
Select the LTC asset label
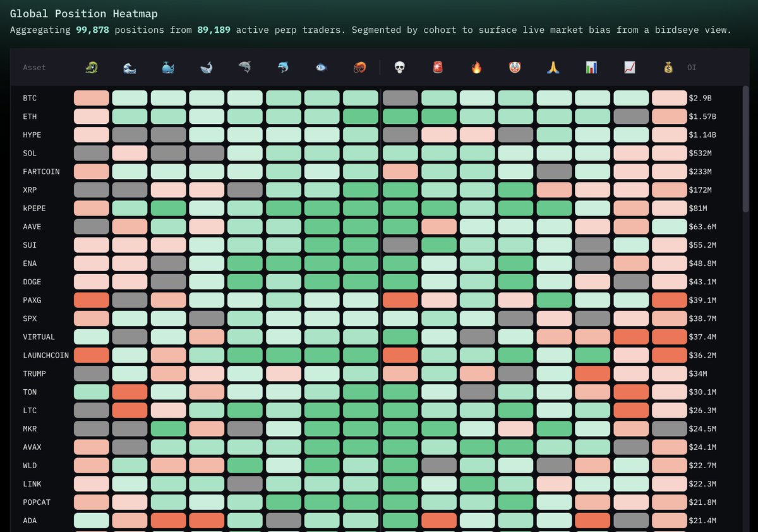click(x=30, y=410)
